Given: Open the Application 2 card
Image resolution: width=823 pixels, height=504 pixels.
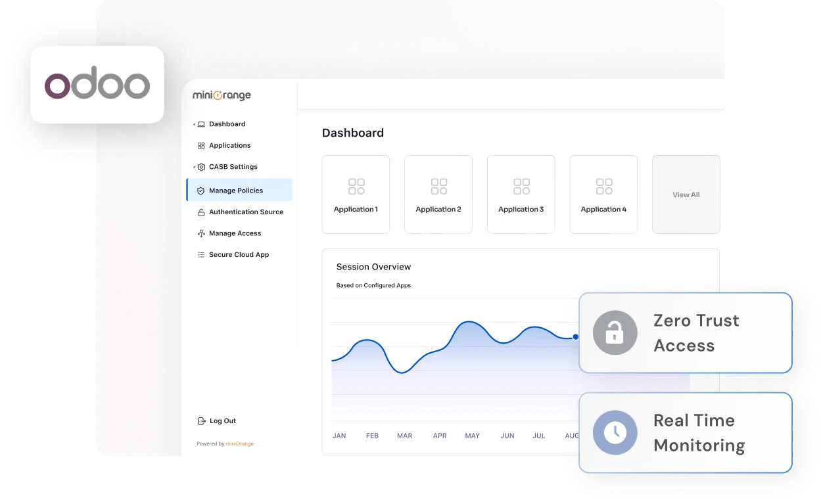Looking at the screenshot, I should [x=438, y=194].
